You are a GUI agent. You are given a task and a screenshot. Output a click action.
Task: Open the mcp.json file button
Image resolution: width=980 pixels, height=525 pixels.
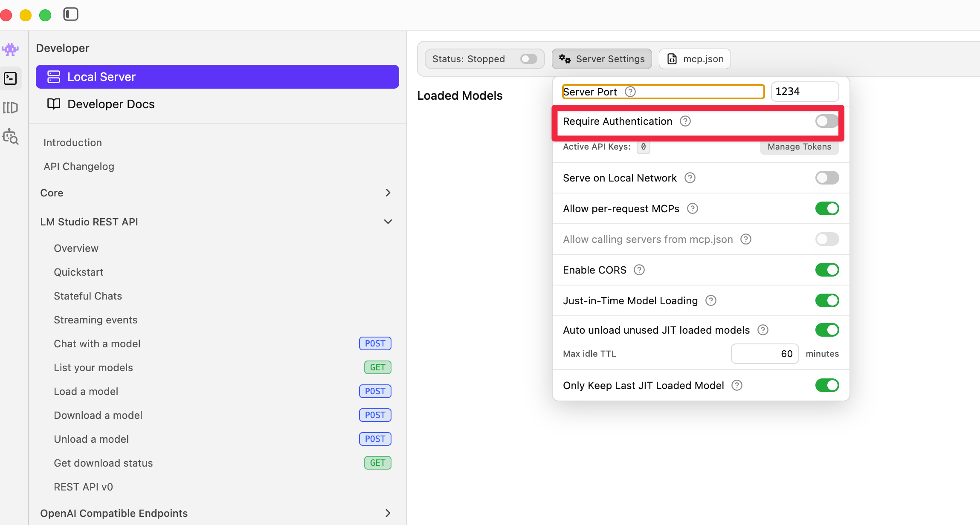[695, 59]
